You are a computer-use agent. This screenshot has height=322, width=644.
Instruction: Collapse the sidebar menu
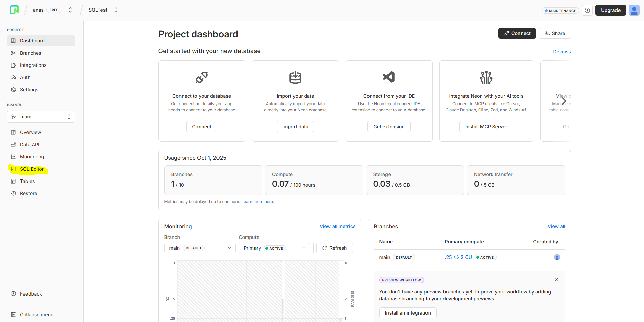click(41, 315)
